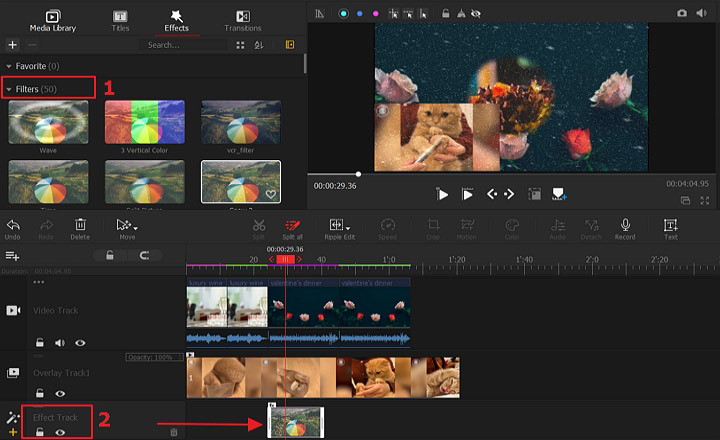Click the Delete trash icon in toolbar
The width and height of the screenshot is (720, 440).
[80, 225]
